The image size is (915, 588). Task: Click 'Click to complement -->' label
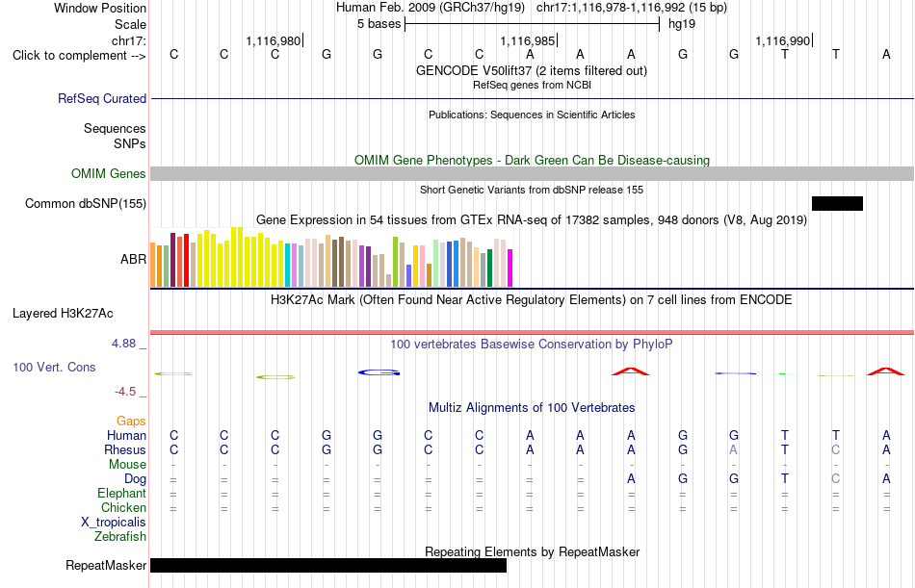click(79, 56)
